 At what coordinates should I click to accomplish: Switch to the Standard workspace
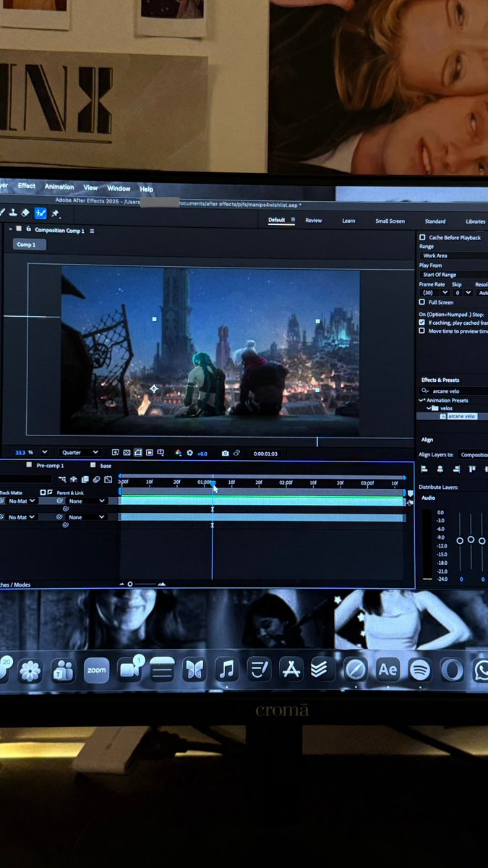click(x=435, y=221)
